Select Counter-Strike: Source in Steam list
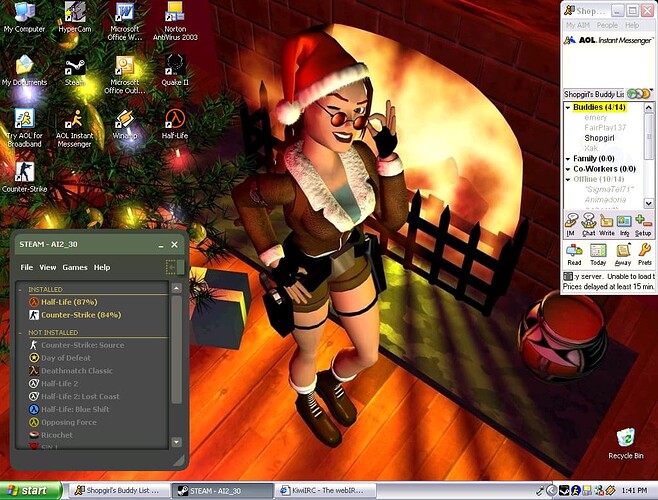 point(92,345)
